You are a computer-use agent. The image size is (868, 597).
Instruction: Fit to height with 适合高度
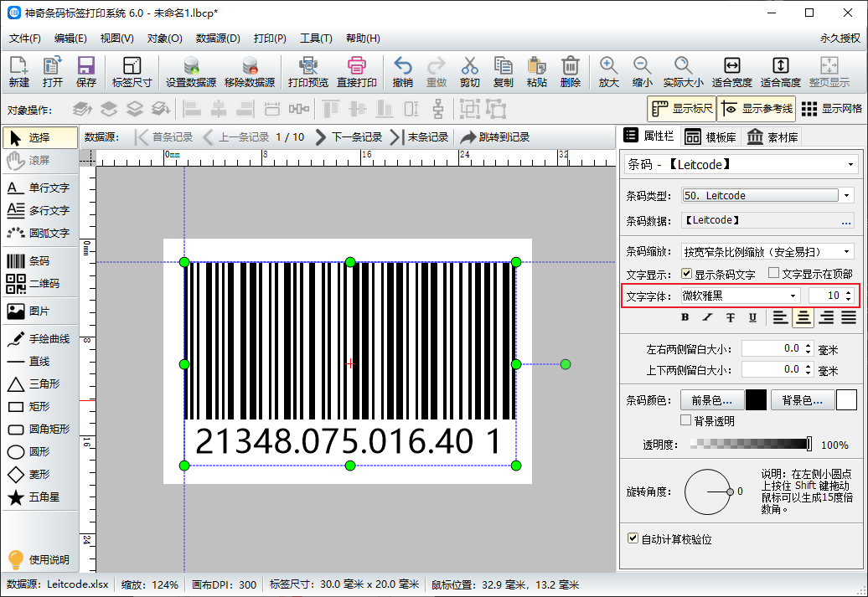point(781,72)
